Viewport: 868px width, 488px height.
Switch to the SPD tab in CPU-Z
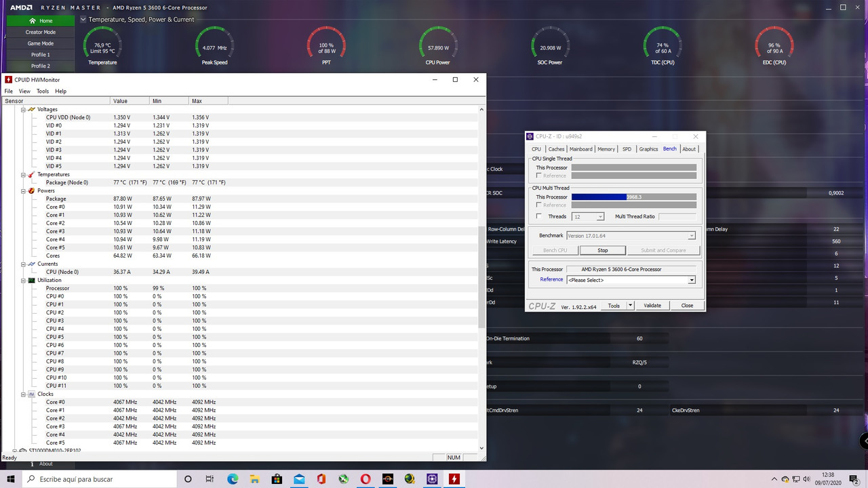pos(627,149)
